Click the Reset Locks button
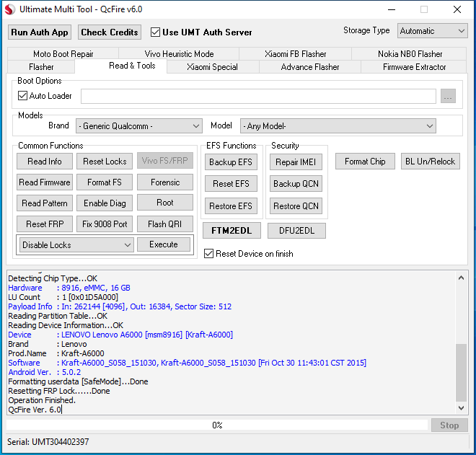This screenshot has width=476, height=455. click(105, 162)
